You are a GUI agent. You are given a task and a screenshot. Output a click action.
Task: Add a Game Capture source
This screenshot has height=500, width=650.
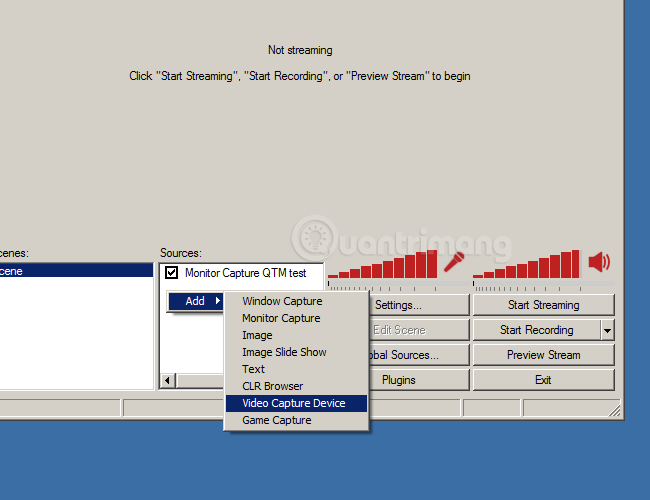(276, 420)
